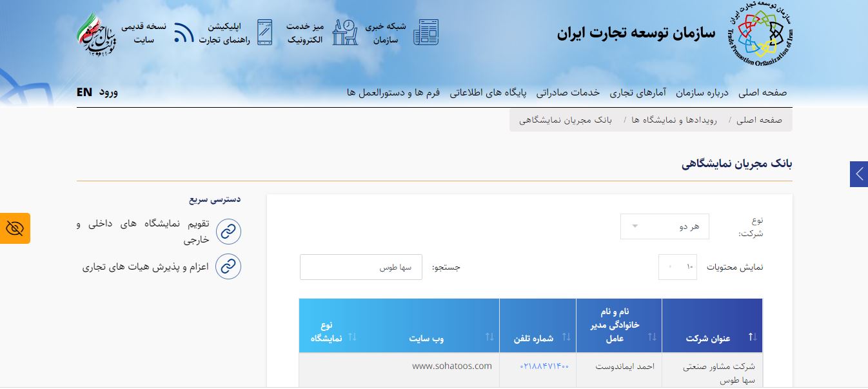Open پایگاه های اطلاعاتی menu
868x389 pixels.
(x=488, y=92)
